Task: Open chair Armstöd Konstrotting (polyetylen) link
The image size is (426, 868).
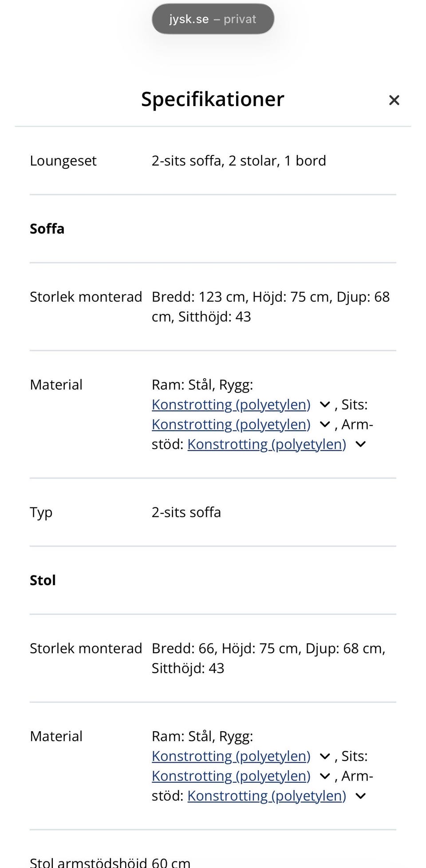Action: tap(266, 796)
